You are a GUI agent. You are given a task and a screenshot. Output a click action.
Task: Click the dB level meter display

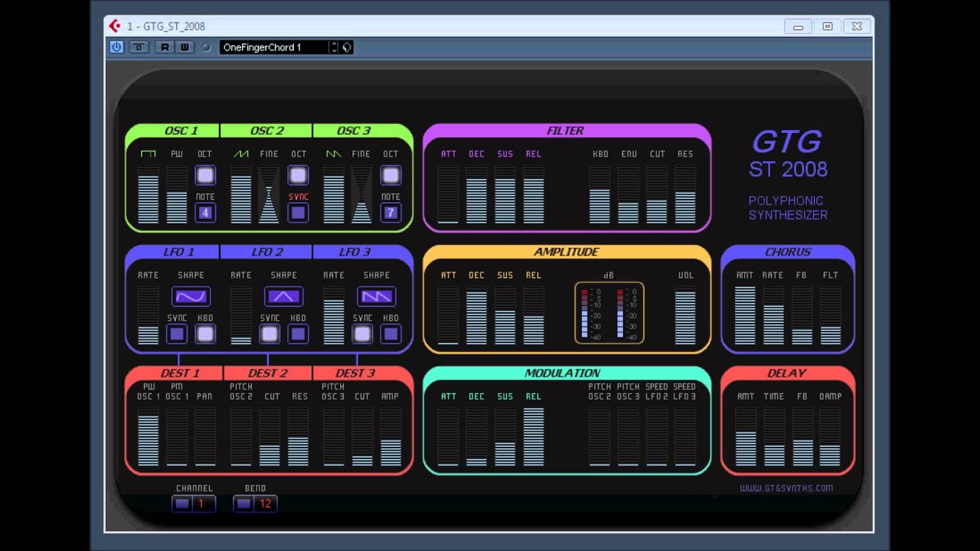(x=609, y=313)
